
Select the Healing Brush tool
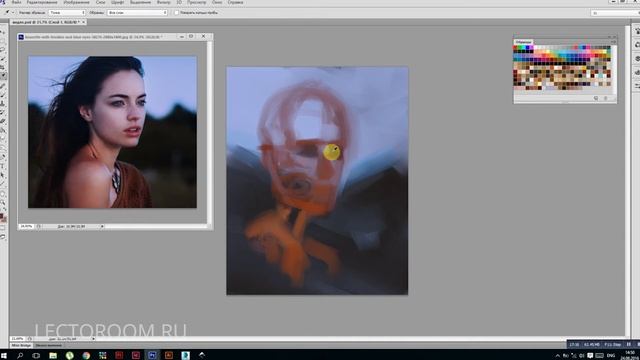[x=3, y=86]
